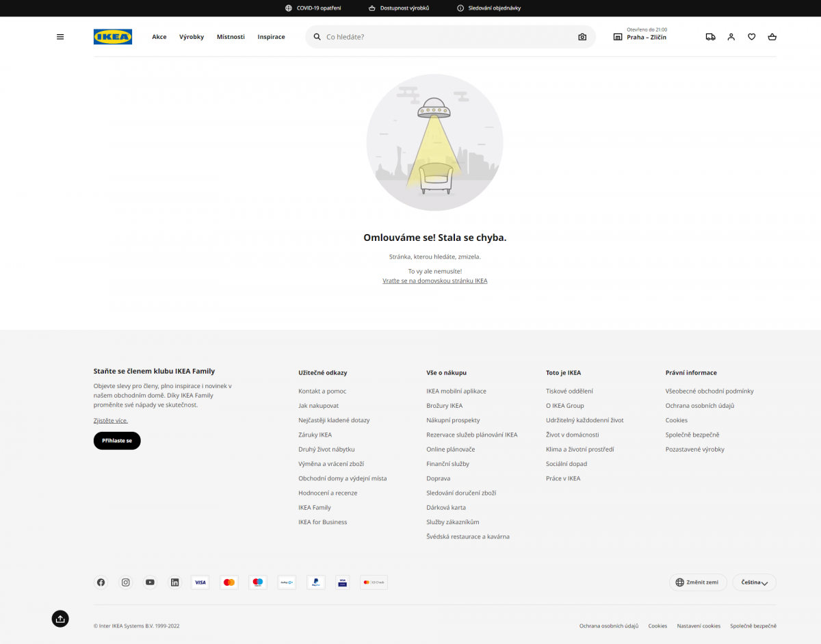The height and width of the screenshot is (644, 821).
Task: Return to IKEA homepage link
Action: click(435, 281)
